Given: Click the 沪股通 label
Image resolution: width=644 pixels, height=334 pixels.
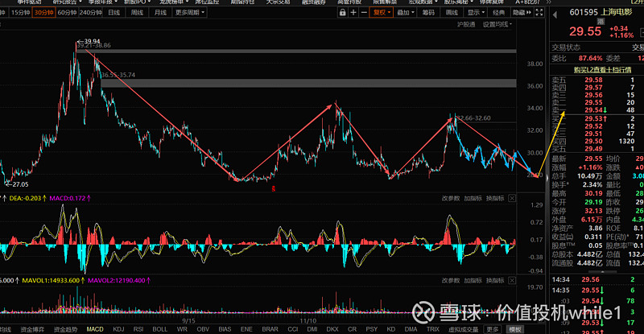Looking at the screenshot, I should coord(466,25).
